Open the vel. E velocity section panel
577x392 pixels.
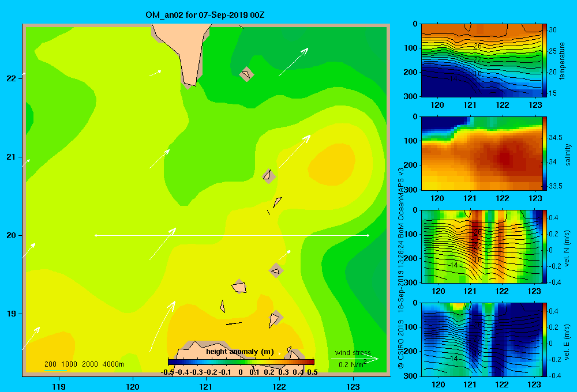tap(481, 340)
